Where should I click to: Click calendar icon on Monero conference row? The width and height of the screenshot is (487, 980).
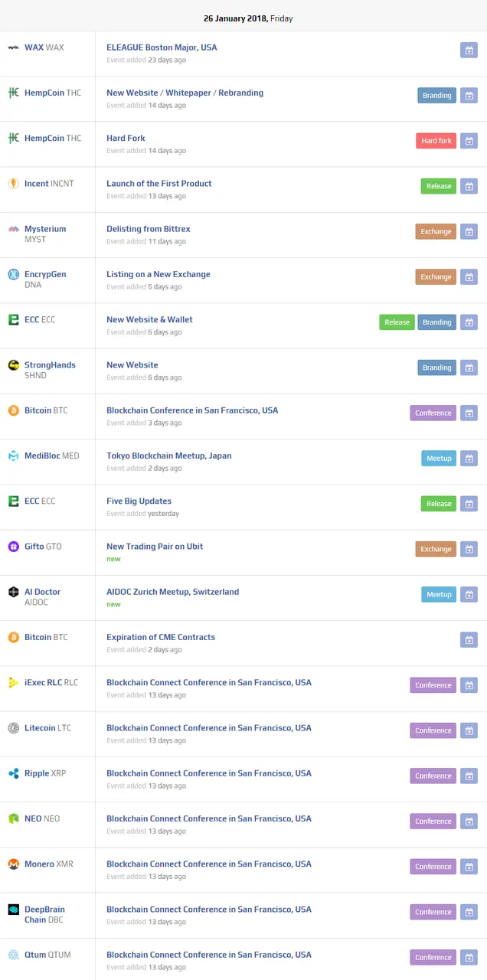click(469, 867)
